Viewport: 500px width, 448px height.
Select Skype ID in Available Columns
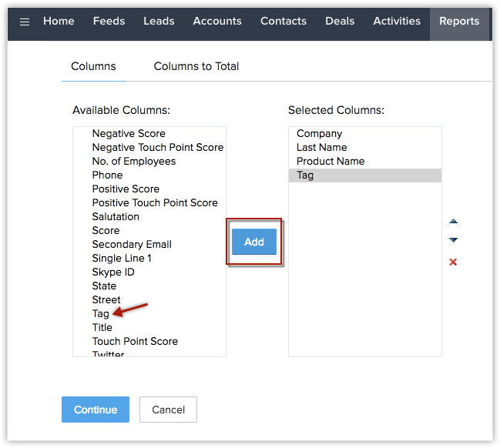click(x=113, y=272)
